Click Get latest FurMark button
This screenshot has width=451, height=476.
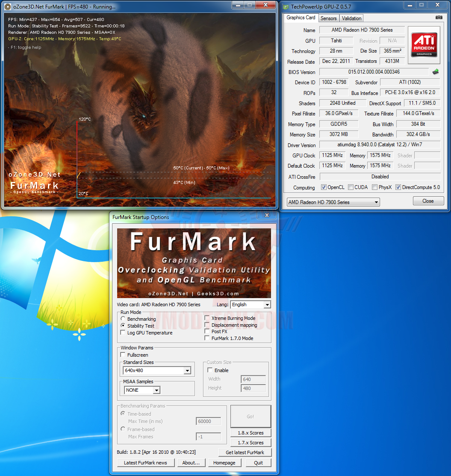click(x=245, y=452)
